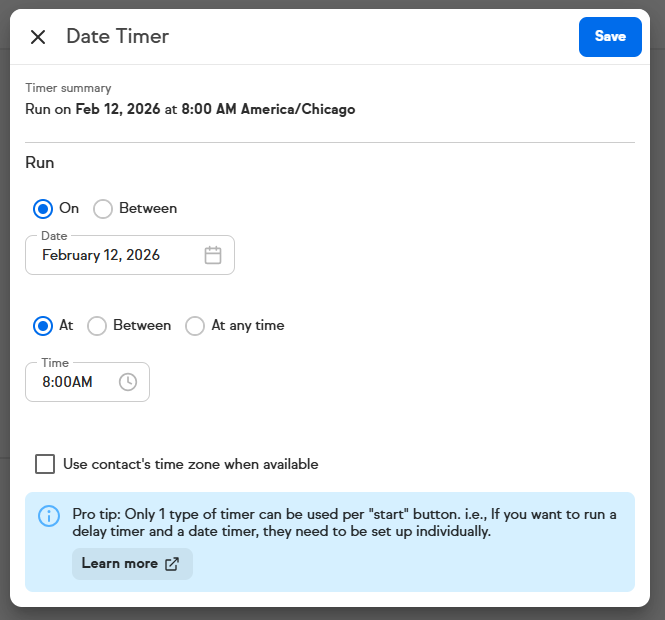Save the date timer settings
Viewport: 665px width, 620px height.
pos(610,37)
